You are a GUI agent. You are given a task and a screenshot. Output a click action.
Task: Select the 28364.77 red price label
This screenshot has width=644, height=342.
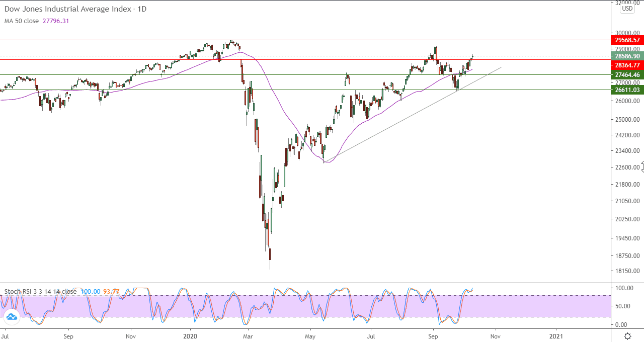627,65
